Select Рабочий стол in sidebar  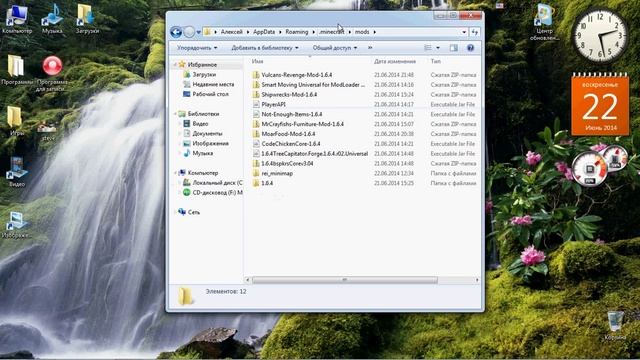[210, 94]
